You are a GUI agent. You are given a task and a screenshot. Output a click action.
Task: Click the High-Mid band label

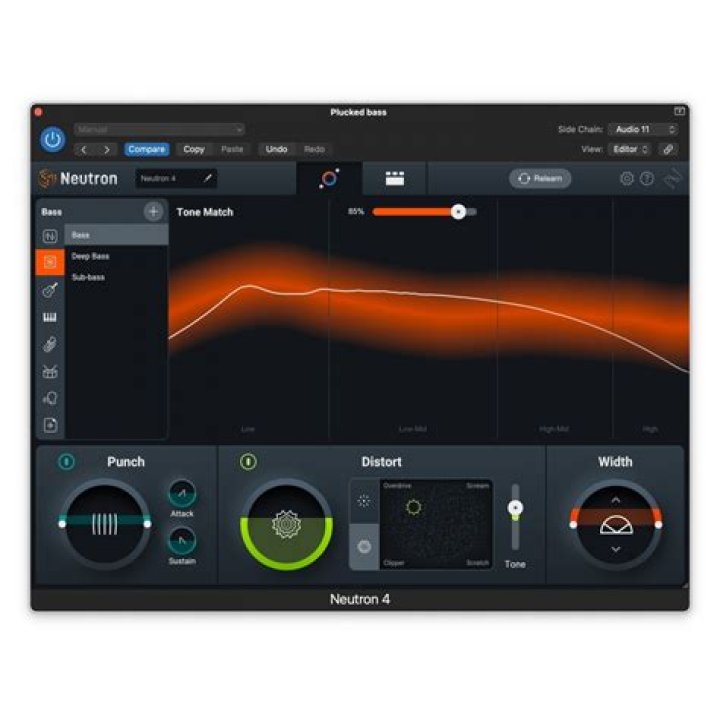(x=554, y=429)
